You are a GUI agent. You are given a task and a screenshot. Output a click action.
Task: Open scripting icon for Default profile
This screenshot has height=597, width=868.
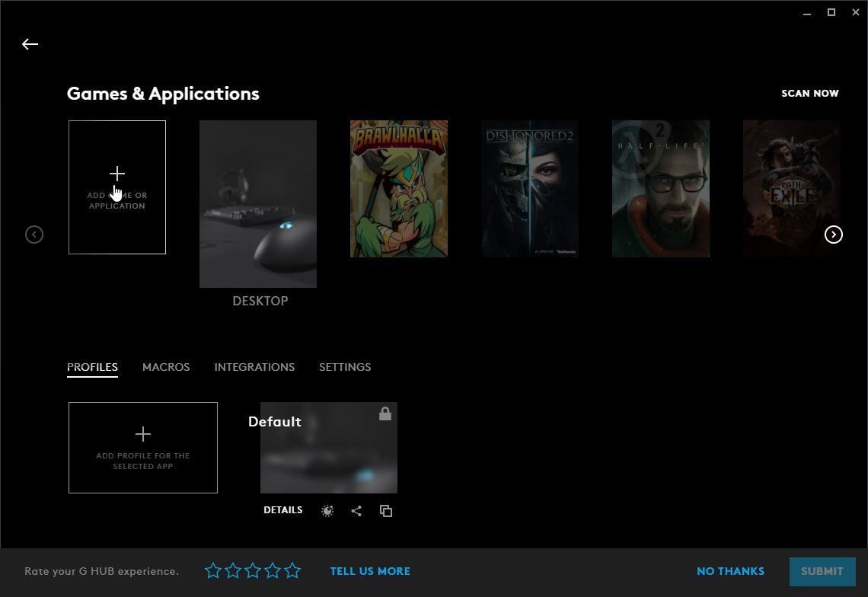pos(327,511)
